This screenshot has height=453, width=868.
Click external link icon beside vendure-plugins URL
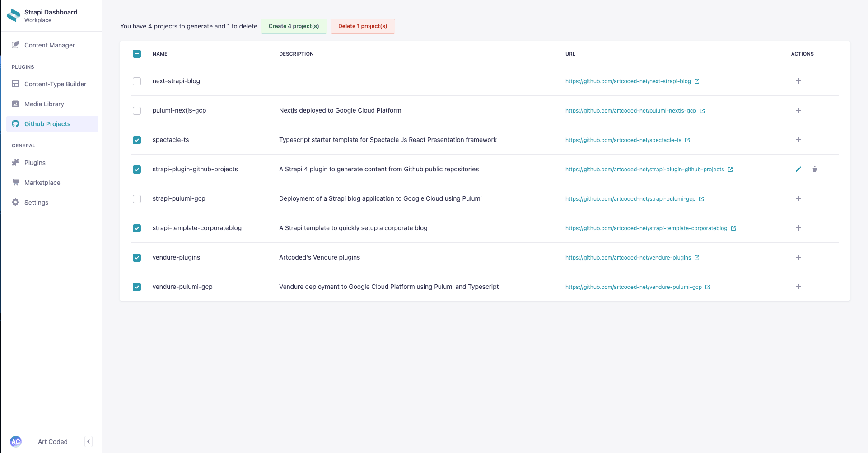point(697,258)
